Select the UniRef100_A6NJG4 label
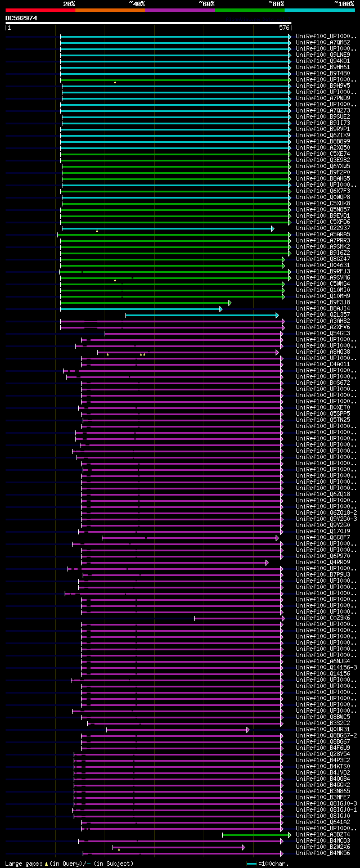Viewport: 360px width, 868px height. [x=323, y=661]
